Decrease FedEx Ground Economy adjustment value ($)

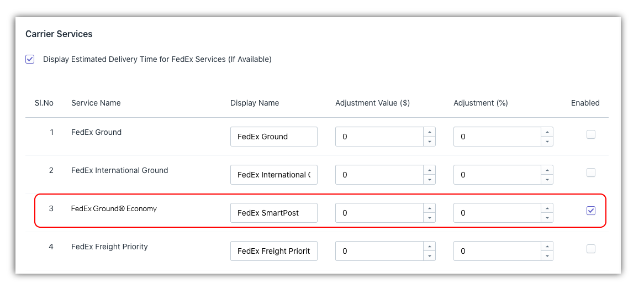[x=429, y=218]
